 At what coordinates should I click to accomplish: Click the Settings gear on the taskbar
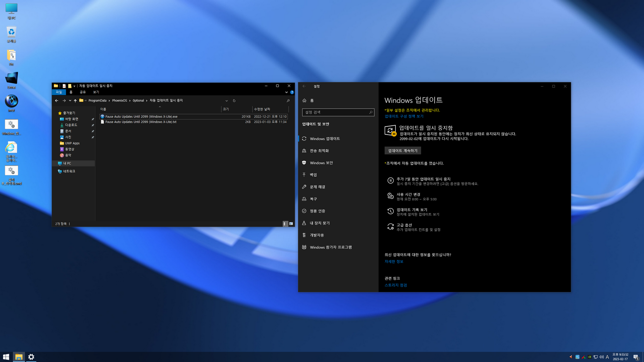point(31,357)
